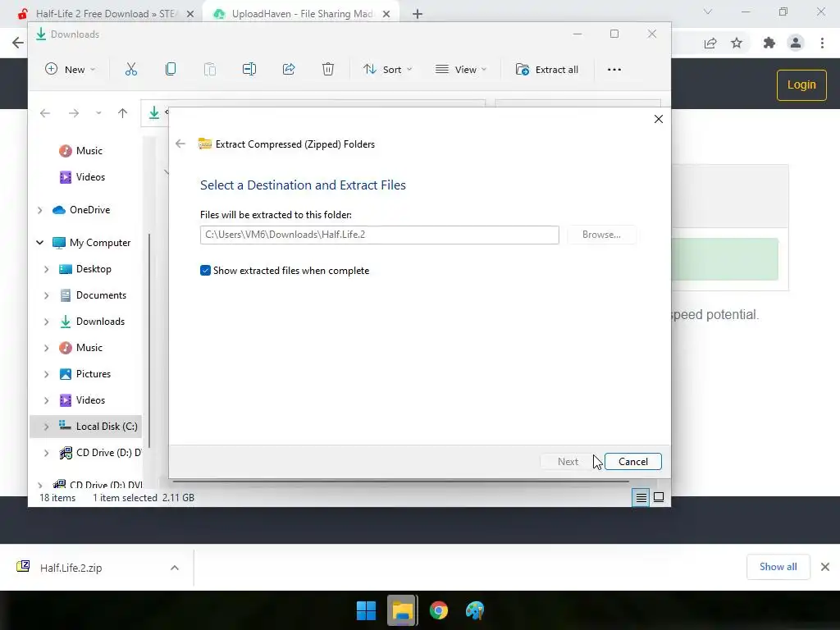840x630 pixels.
Task: Select Downloads under My Computer
Action: [92, 322]
